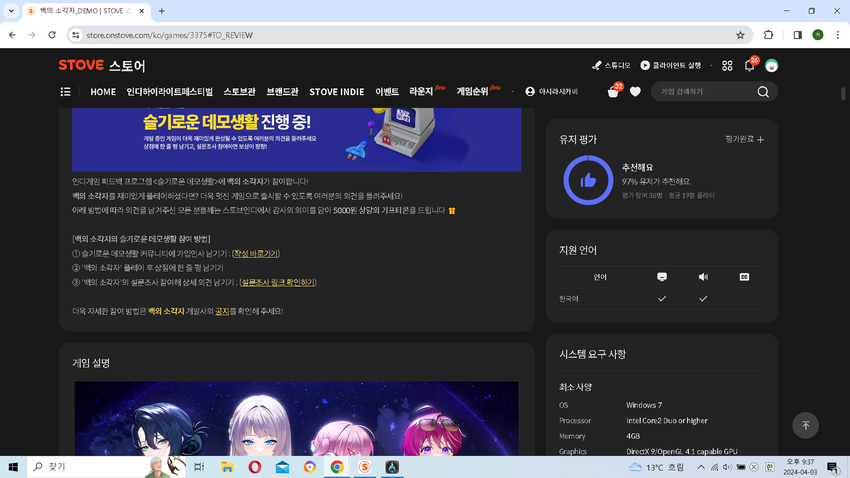The width and height of the screenshot is (850, 478).
Task: Go back to previous page
Action: pyautogui.click(x=12, y=35)
